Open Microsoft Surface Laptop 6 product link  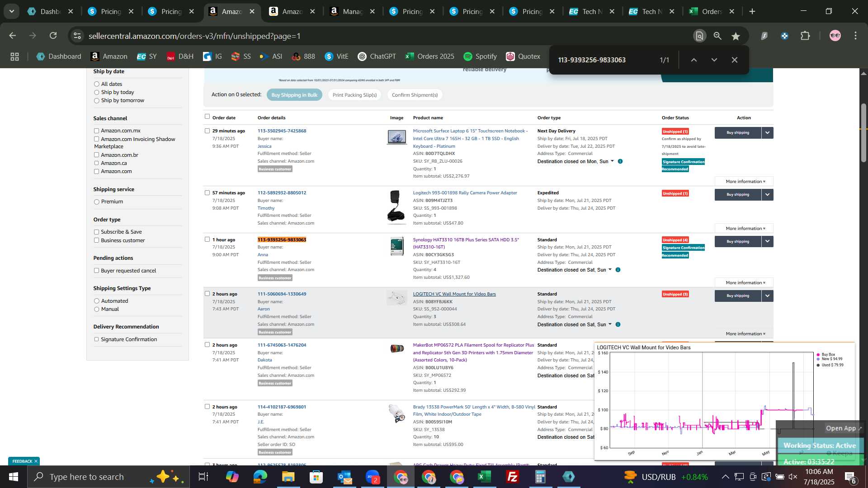(470, 138)
